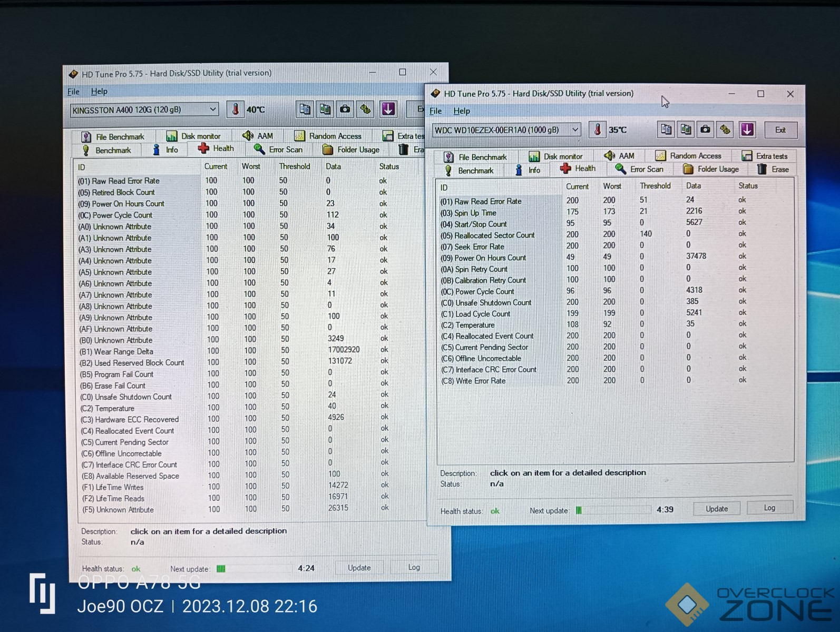Copy screenshot to clipboard in Kingston window
This screenshot has width=840, height=632.
tap(325, 109)
